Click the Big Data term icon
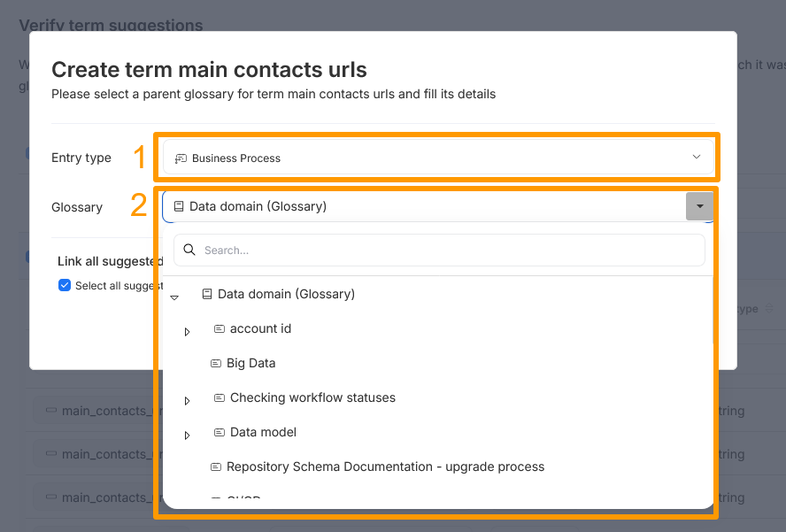The image size is (786, 532). pyautogui.click(x=216, y=363)
